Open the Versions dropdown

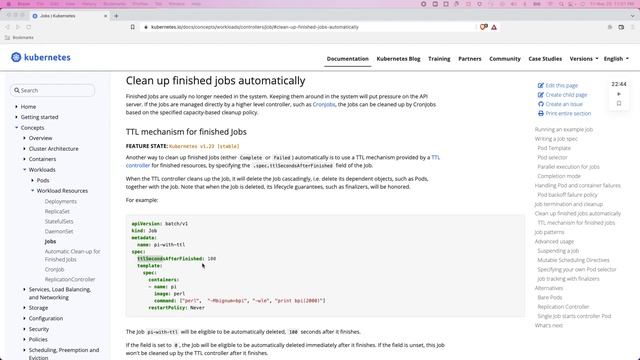coord(584,59)
